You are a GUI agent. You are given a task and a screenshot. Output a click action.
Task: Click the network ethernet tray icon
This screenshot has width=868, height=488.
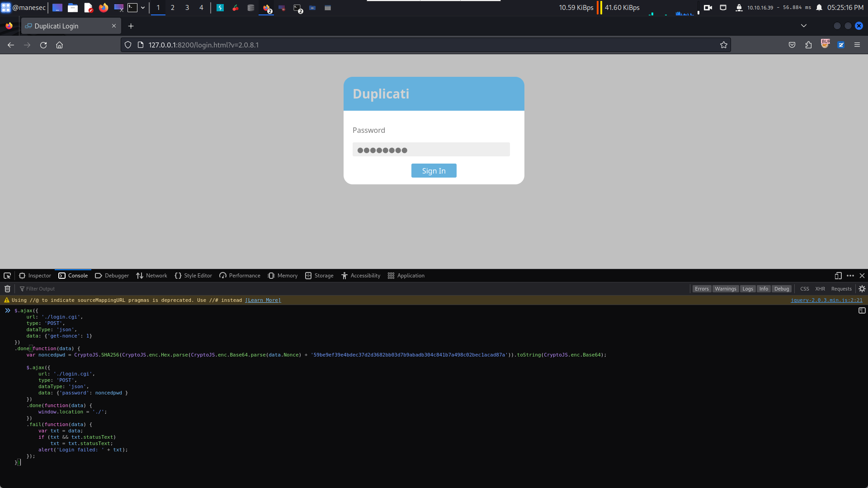click(x=723, y=8)
